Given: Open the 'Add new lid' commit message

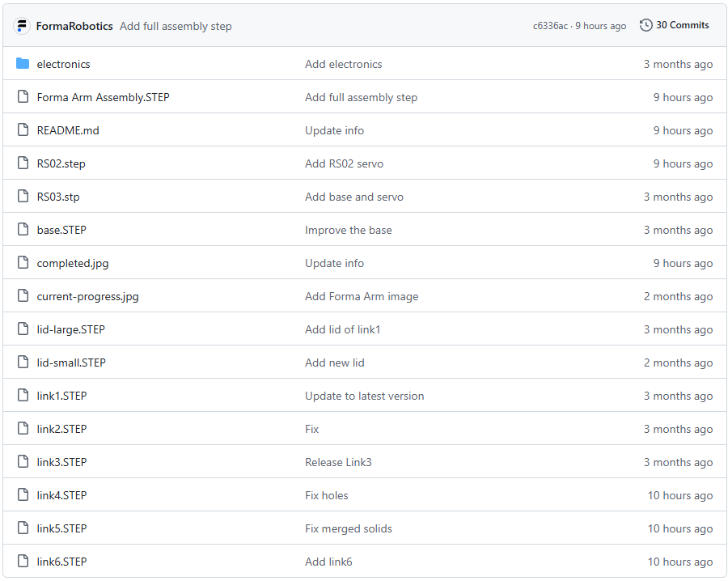Looking at the screenshot, I should 335,363.
